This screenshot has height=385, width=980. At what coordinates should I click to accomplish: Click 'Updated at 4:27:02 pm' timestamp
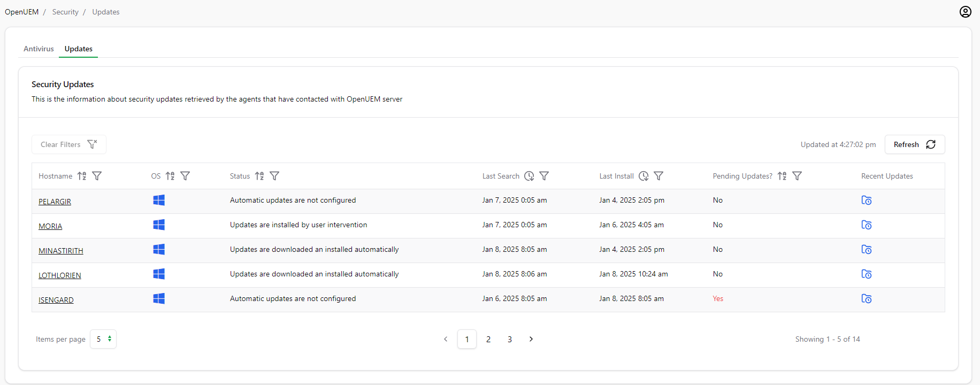click(x=838, y=144)
